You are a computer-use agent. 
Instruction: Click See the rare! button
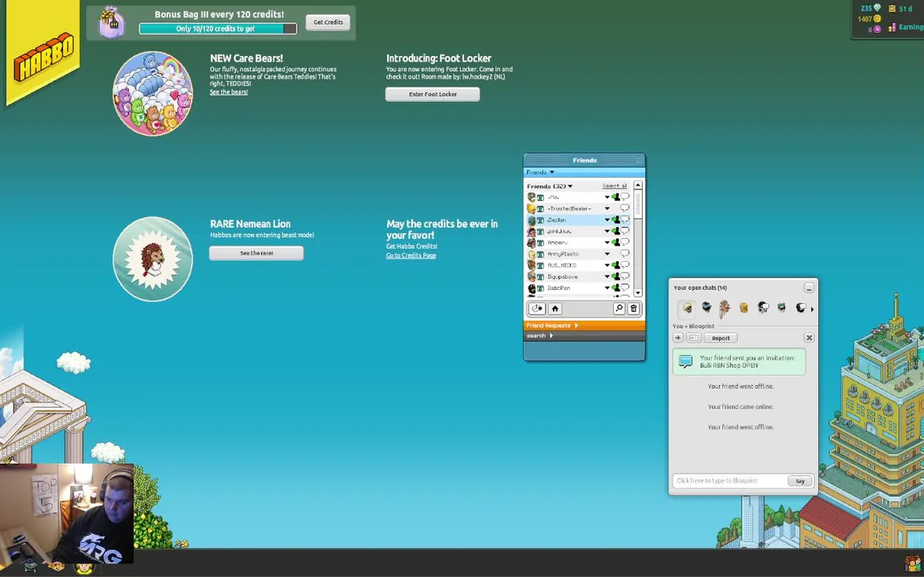click(x=256, y=253)
